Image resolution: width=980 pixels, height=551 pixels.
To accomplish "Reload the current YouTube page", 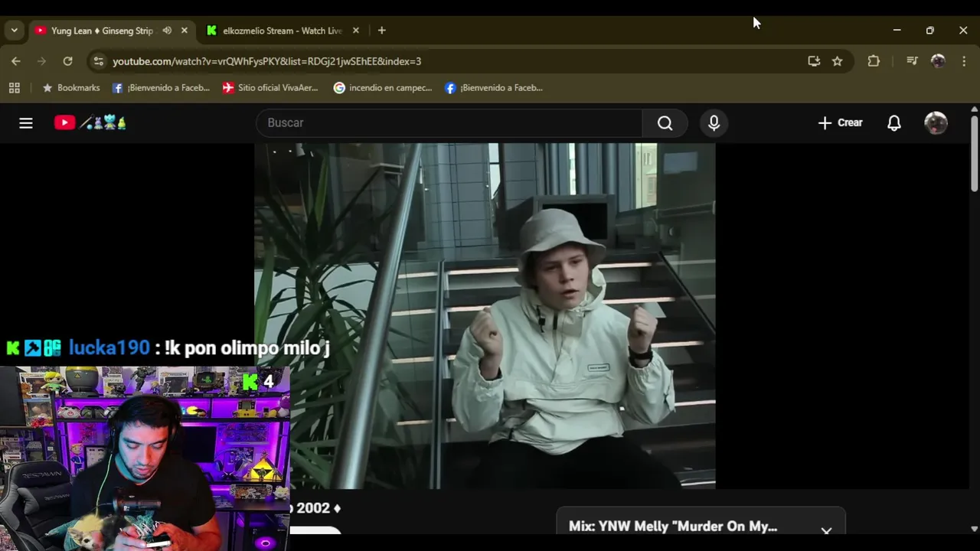I will click(67, 61).
